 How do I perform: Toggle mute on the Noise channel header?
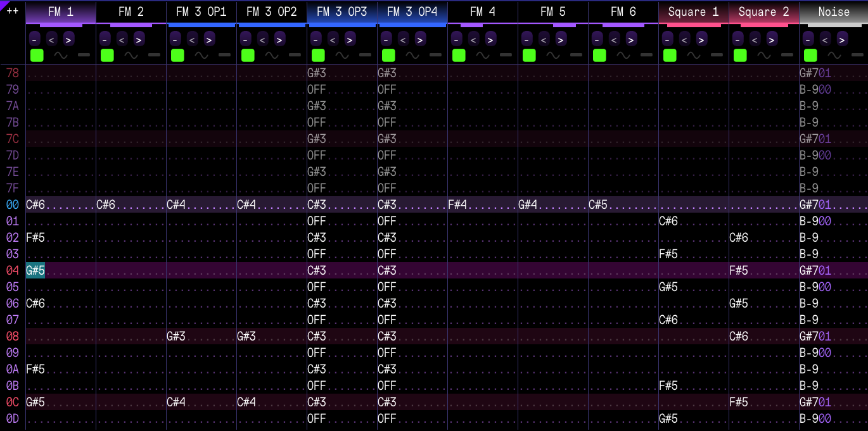pyautogui.click(x=833, y=11)
